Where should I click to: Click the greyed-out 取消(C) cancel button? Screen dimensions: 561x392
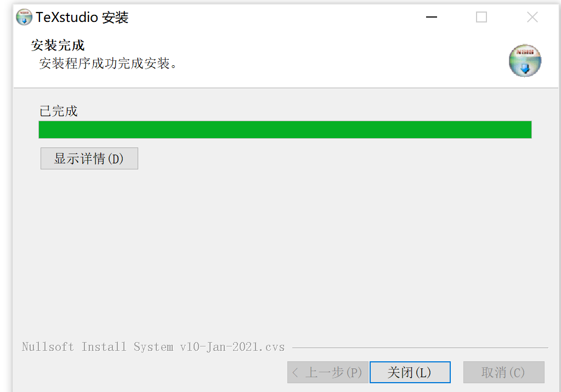(x=504, y=372)
